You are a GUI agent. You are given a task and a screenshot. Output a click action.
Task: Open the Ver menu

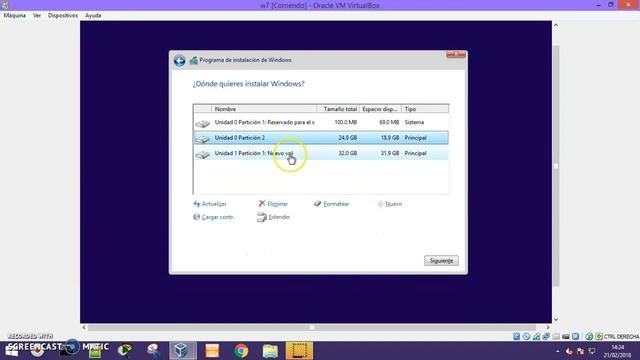[37, 15]
